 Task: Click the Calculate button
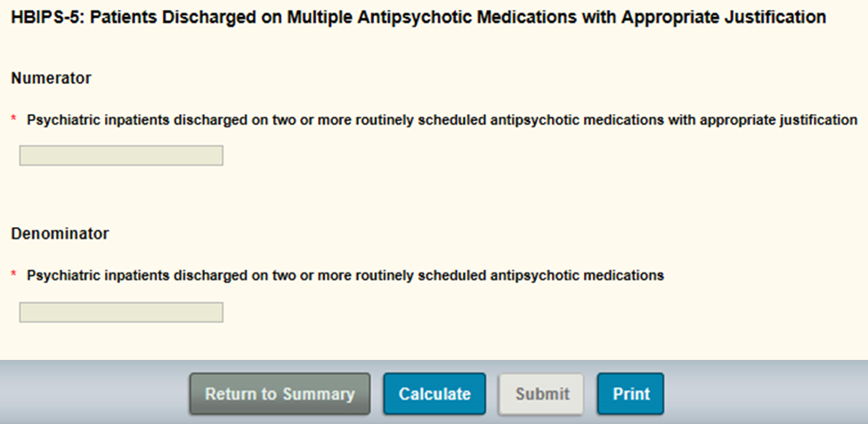(434, 394)
